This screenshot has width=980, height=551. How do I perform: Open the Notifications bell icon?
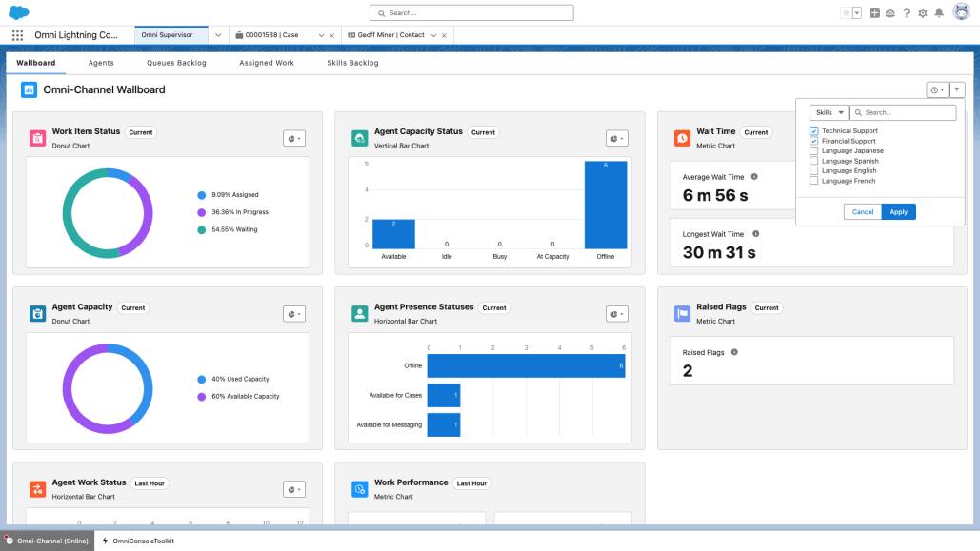click(939, 12)
